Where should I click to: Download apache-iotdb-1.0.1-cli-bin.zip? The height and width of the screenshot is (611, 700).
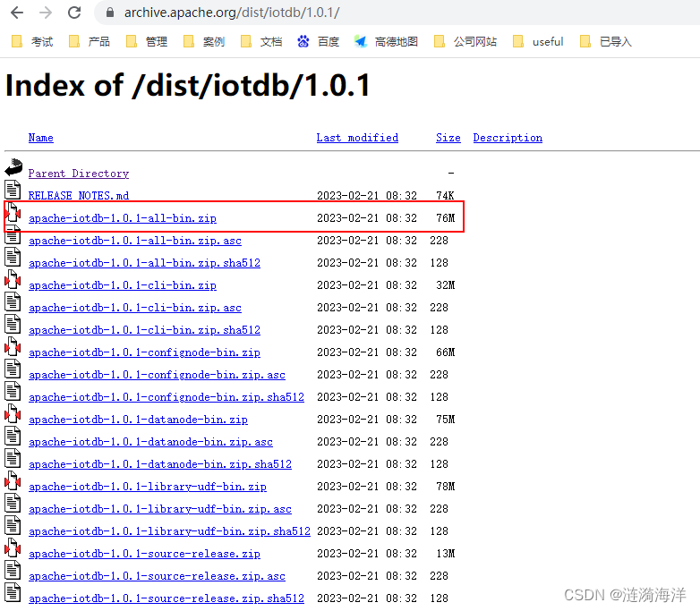[x=123, y=285]
